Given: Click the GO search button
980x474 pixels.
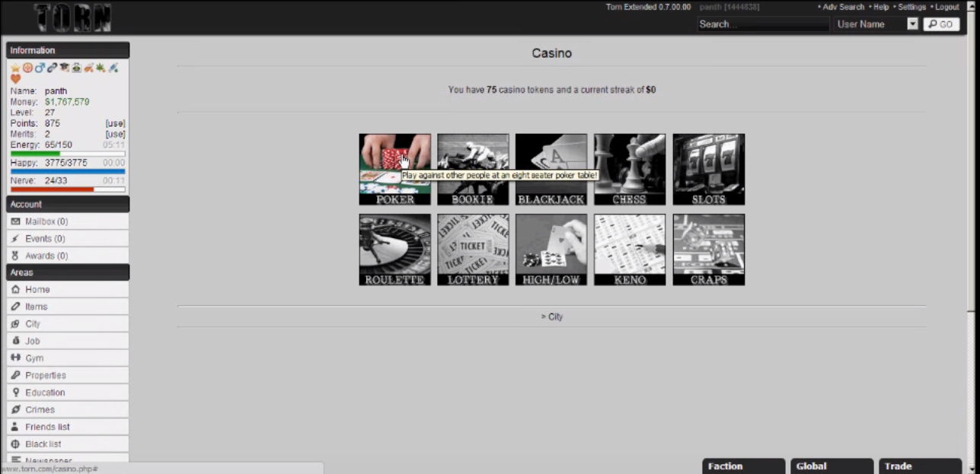Looking at the screenshot, I should click(x=941, y=24).
